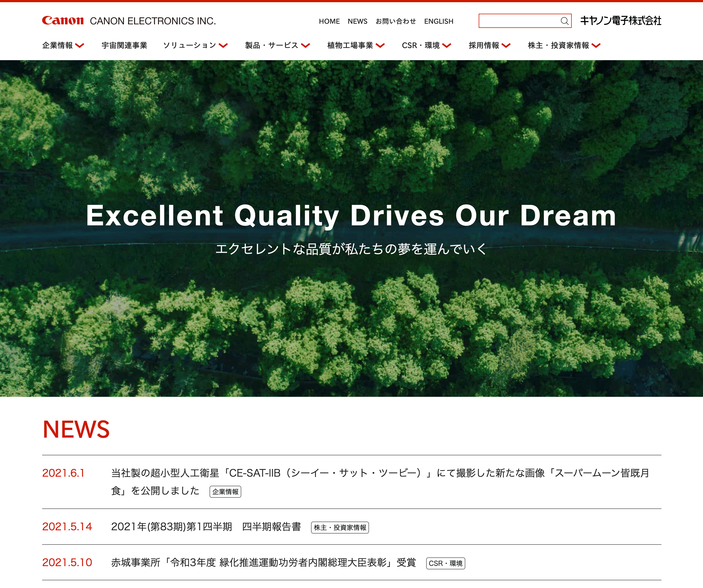Expand the 採用情報 chevron arrow

click(506, 46)
